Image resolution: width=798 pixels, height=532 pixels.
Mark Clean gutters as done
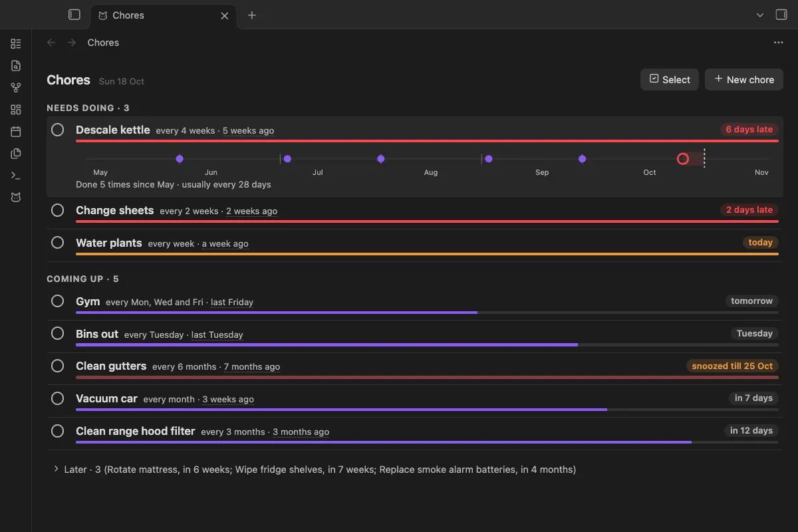click(58, 366)
